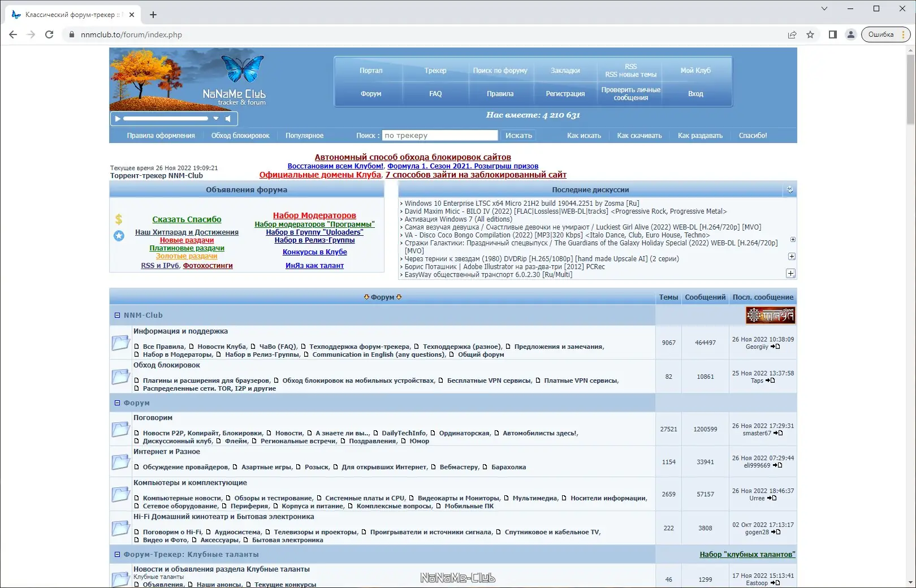The image size is (916, 588).
Task: Open the audio player station dropdown arrow
Action: click(216, 119)
